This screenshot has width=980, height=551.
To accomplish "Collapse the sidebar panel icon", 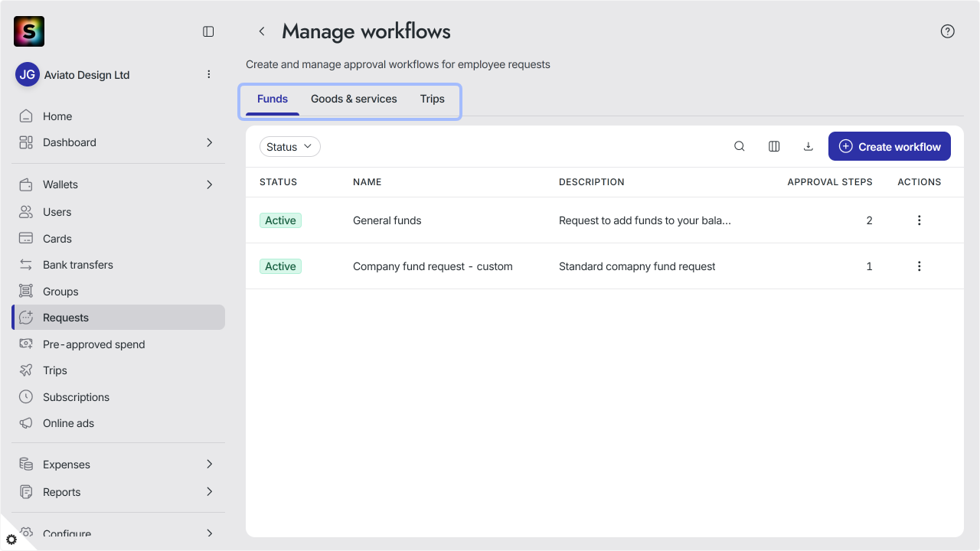I will click(x=208, y=31).
